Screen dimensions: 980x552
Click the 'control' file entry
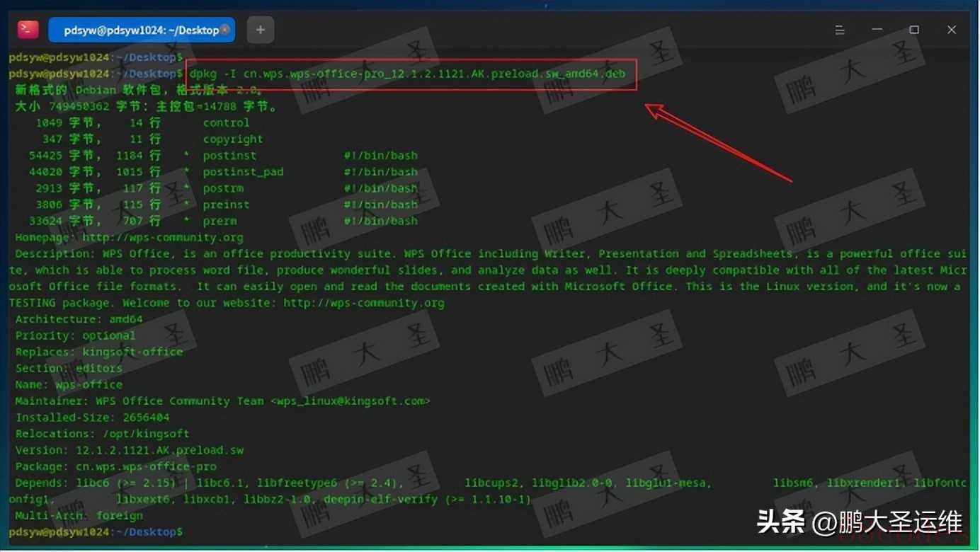[x=226, y=122]
